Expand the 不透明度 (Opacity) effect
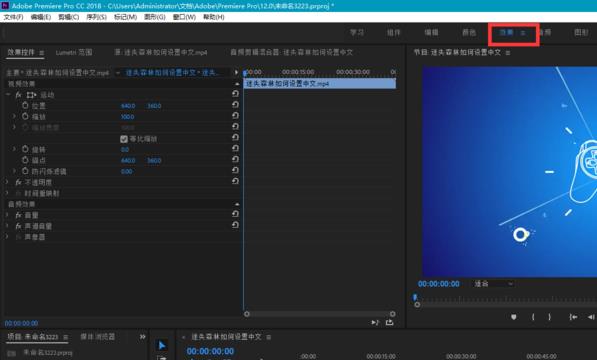 [7, 182]
